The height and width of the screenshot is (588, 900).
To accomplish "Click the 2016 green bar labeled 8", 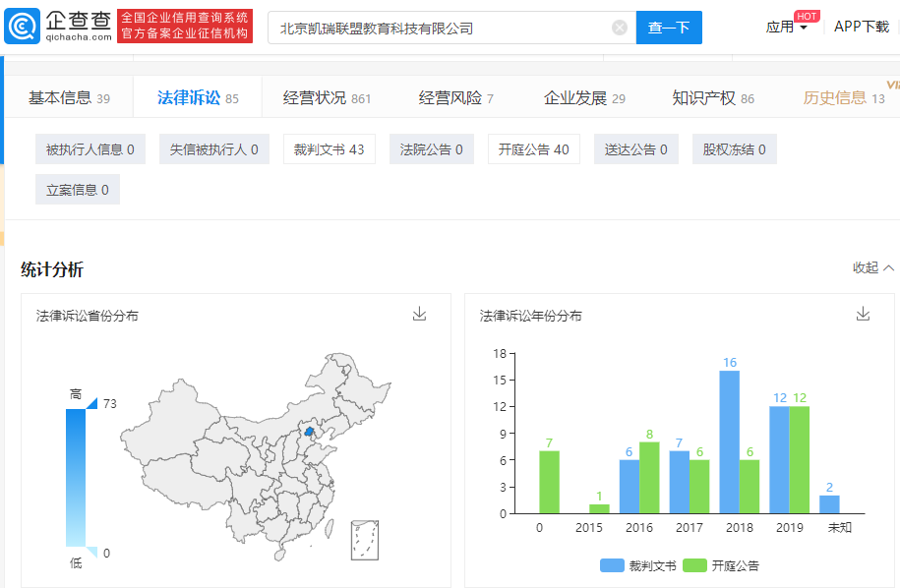I will tap(649, 477).
